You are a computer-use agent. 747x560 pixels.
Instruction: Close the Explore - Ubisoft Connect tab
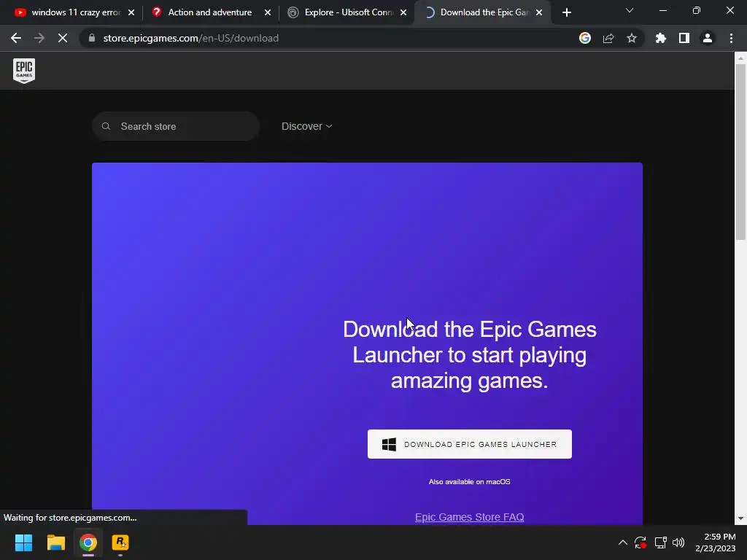(x=403, y=12)
